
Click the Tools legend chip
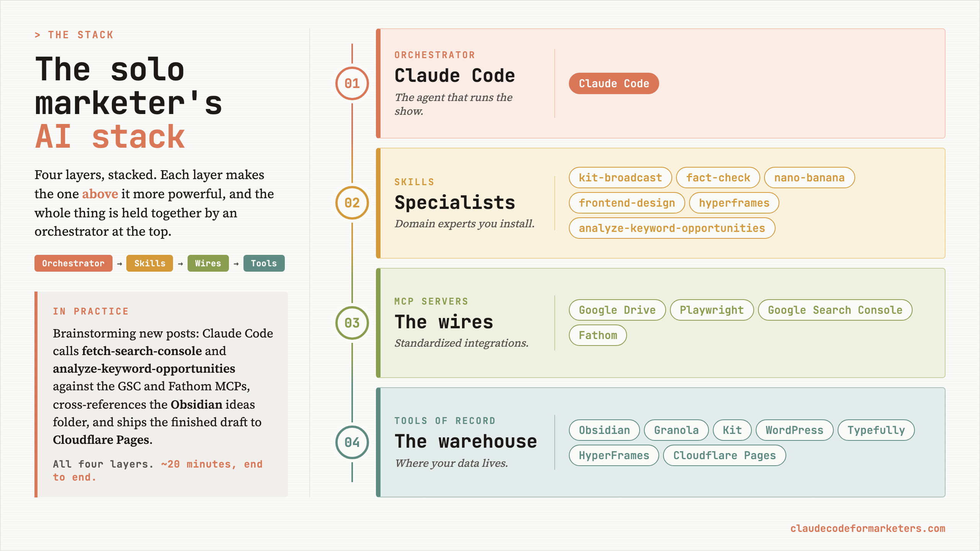264,263
